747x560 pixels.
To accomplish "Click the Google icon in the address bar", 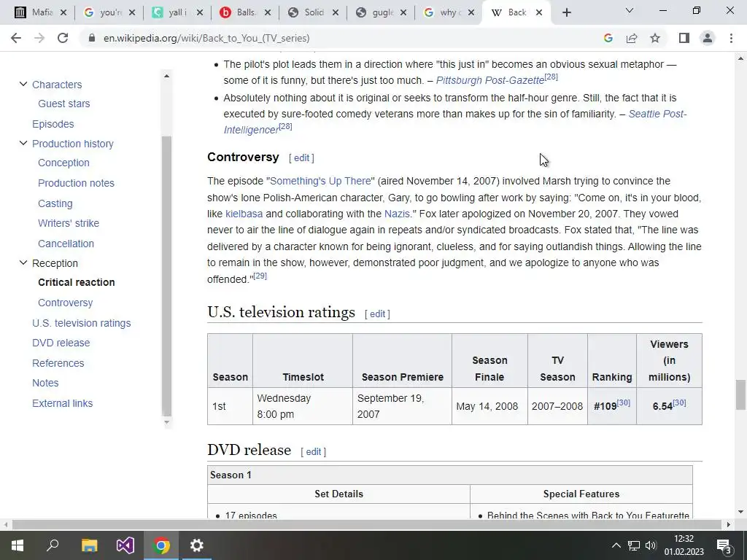I will point(608,38).
